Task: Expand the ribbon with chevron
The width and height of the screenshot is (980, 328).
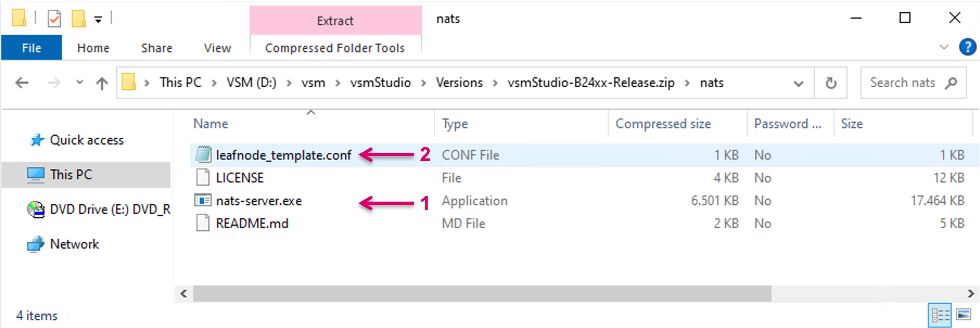Action: [x=943, y=48]
